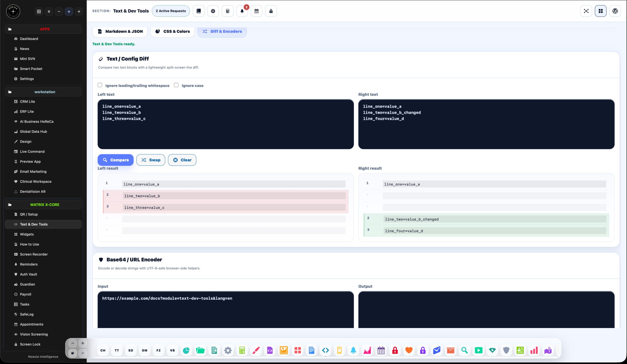Switch to the Markdown & JSON tab
The image size is (627, 364).
tap(120, 31)
